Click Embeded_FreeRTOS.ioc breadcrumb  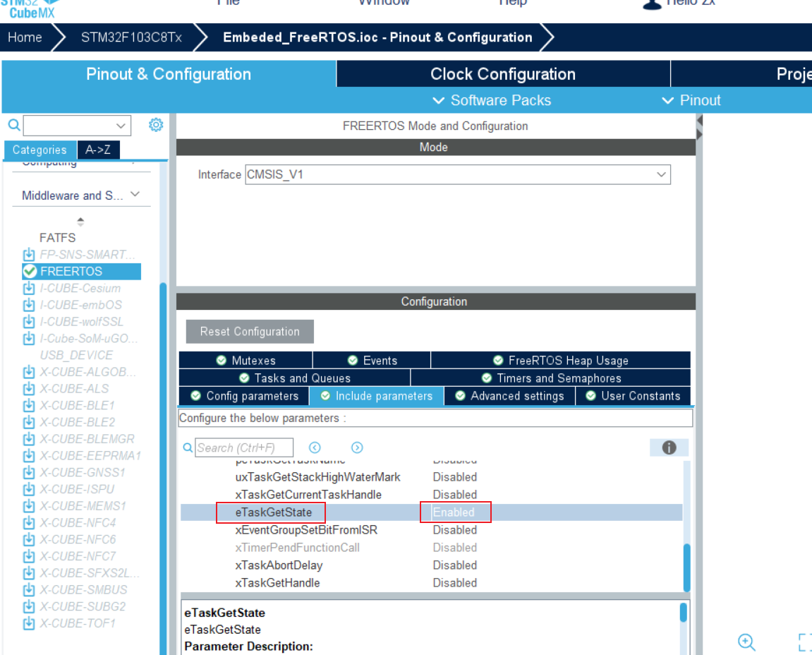click(377, 37)
